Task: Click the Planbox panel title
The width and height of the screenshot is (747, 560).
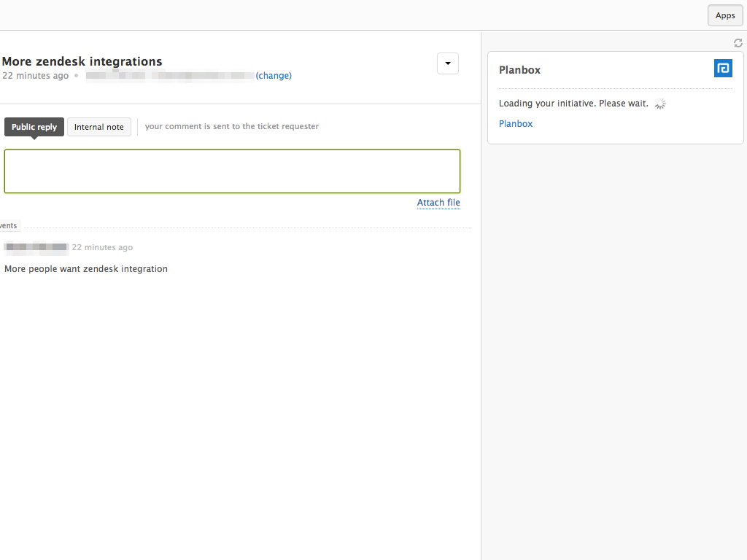Action: tap(519, 70)
